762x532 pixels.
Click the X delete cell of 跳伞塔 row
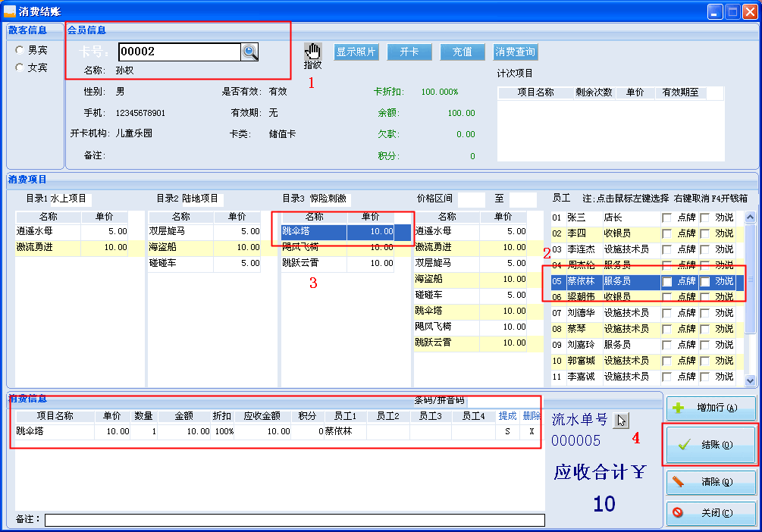[x=532, y=431]
